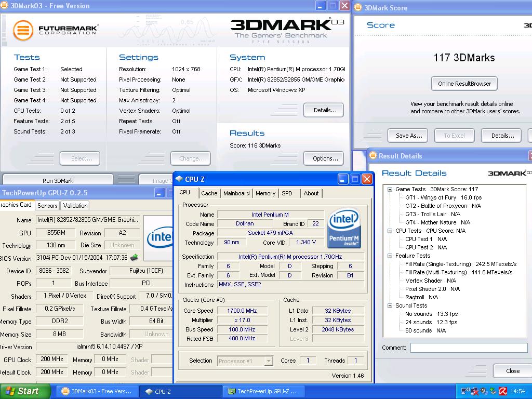Switch to 3DMark03 taskbar item

tap(97, 391)
